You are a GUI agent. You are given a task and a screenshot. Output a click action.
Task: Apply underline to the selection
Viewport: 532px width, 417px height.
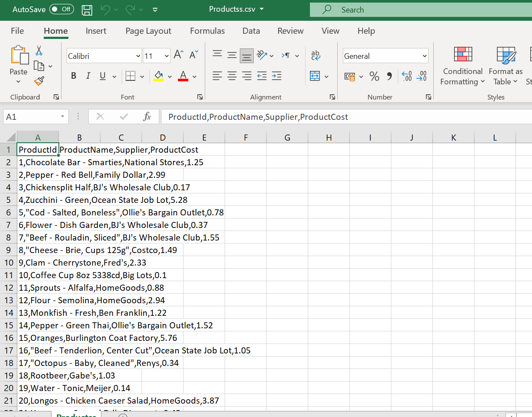pos(102,76)
